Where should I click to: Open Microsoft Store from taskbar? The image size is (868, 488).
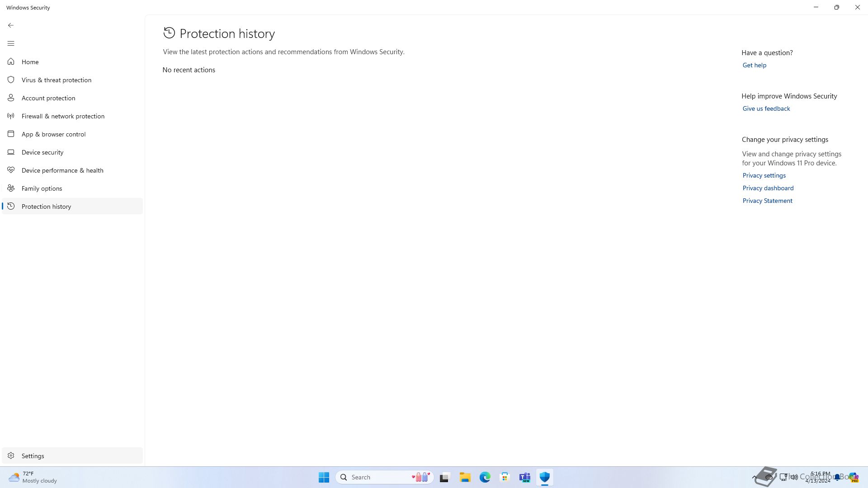[x=505, y=477]
